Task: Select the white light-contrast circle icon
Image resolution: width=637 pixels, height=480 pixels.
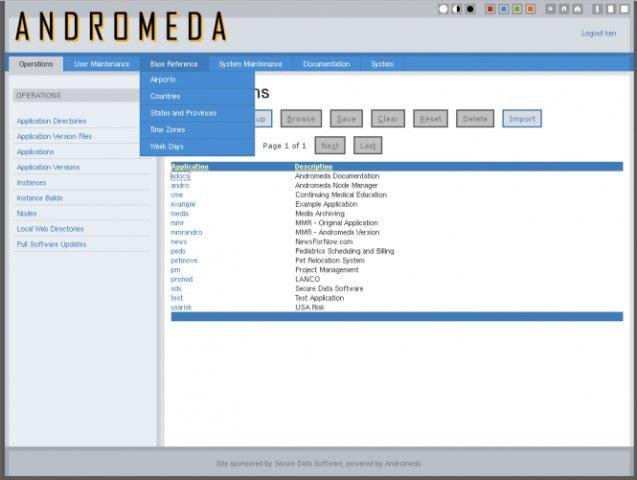Action: coord(443,9)
